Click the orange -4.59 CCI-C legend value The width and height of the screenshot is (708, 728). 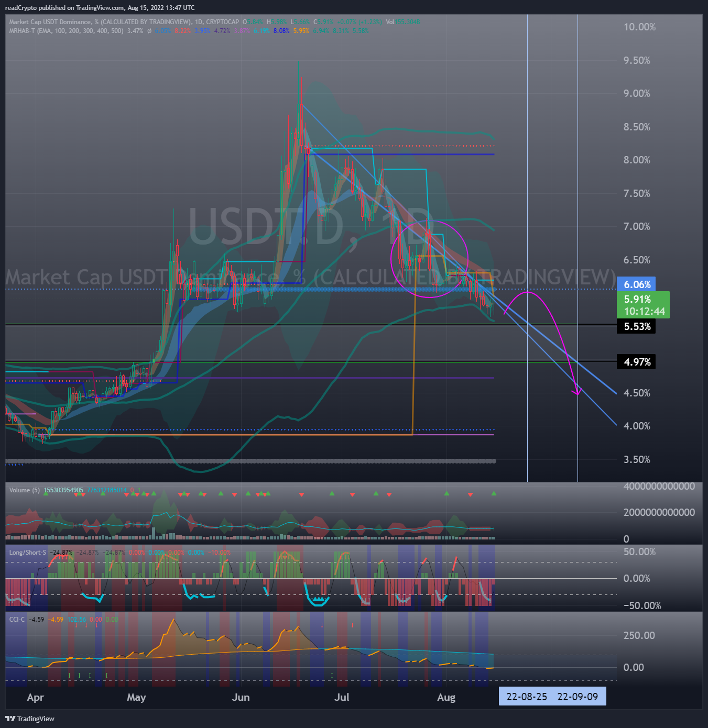(56, 619)
